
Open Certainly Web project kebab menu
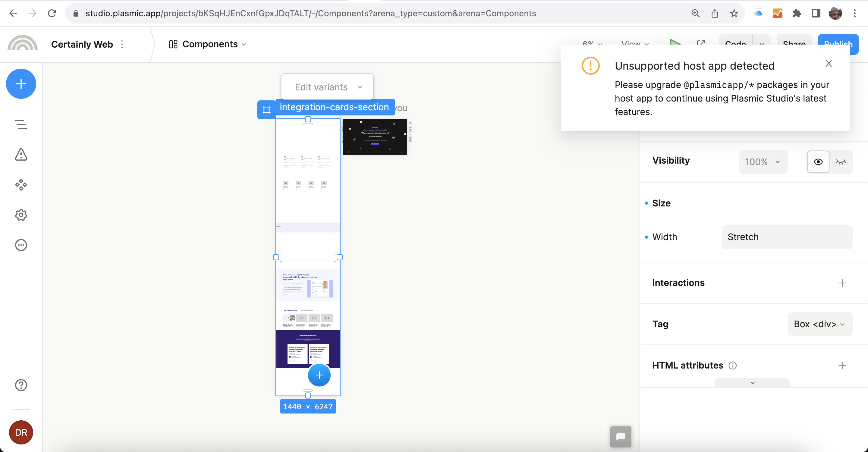[x=122, y=44]
